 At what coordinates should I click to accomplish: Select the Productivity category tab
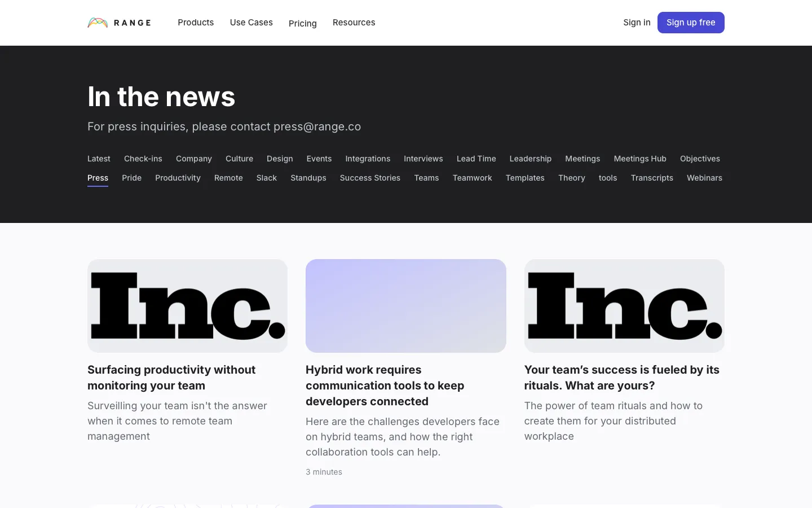pyautogui.click(x=178, y=178)
